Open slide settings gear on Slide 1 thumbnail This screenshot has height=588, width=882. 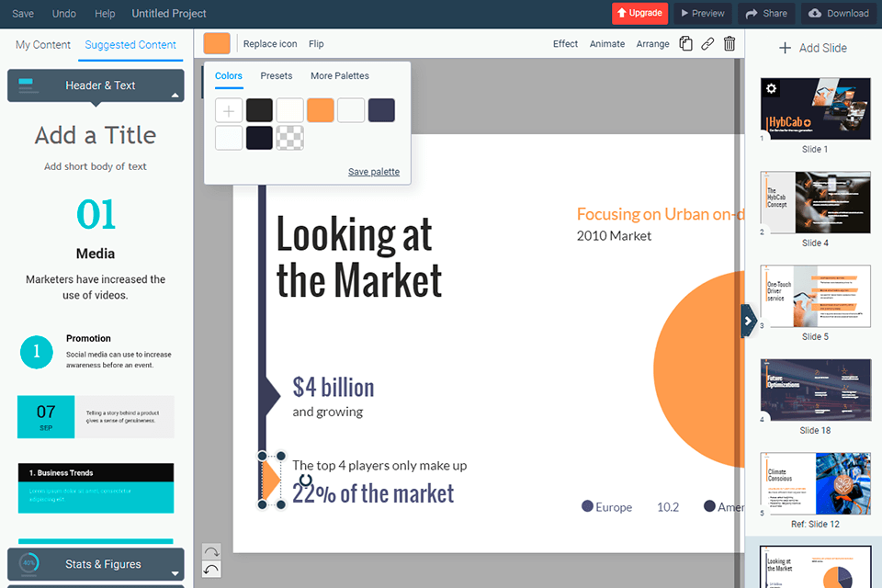[x=772, y=89]
